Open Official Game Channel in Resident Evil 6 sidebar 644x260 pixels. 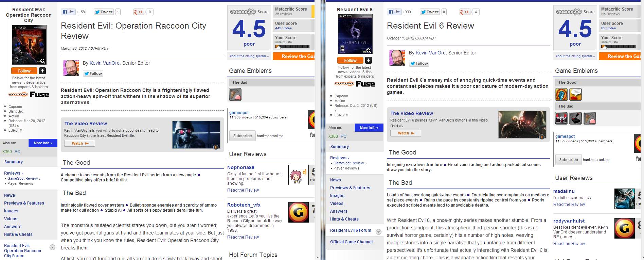pyautogui.click(x=351, y=242)
